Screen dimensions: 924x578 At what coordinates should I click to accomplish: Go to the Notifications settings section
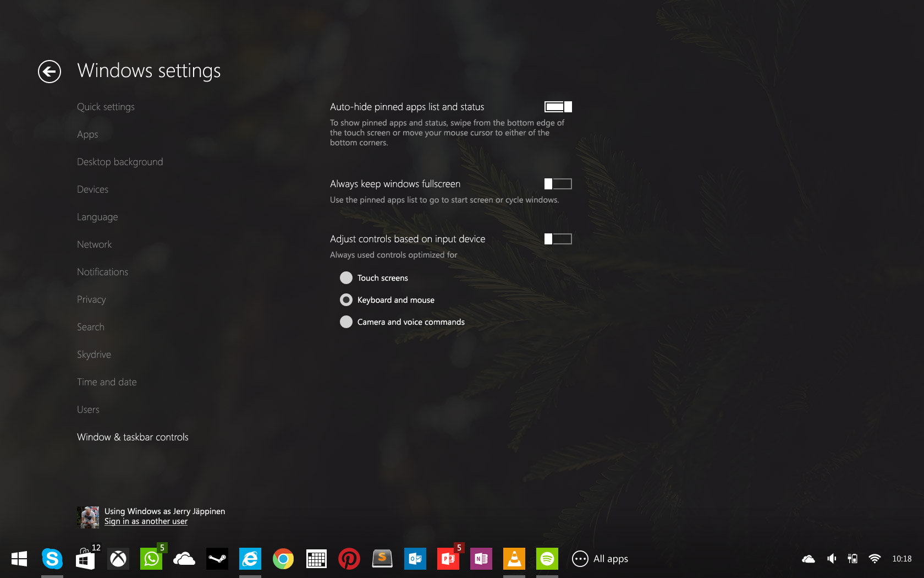[102, 272]
